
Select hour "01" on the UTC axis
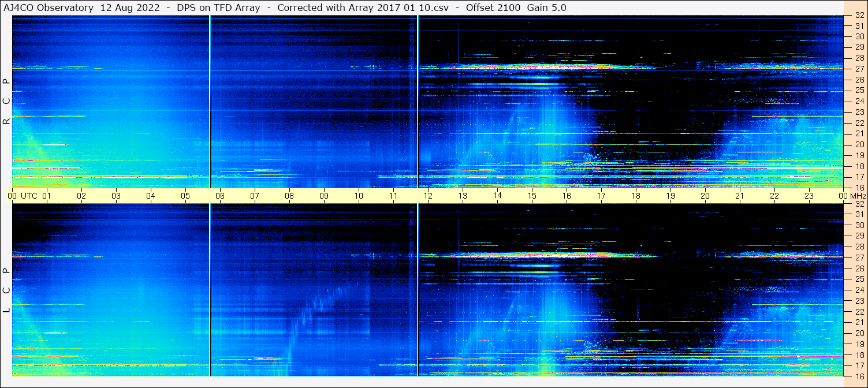click(x=47, y=196)
